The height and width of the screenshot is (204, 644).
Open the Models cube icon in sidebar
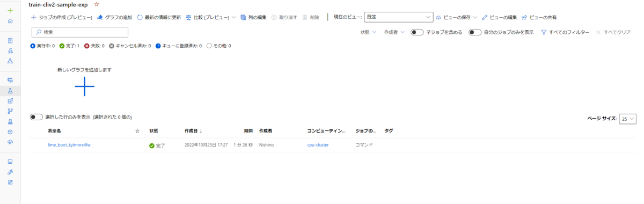10,132
